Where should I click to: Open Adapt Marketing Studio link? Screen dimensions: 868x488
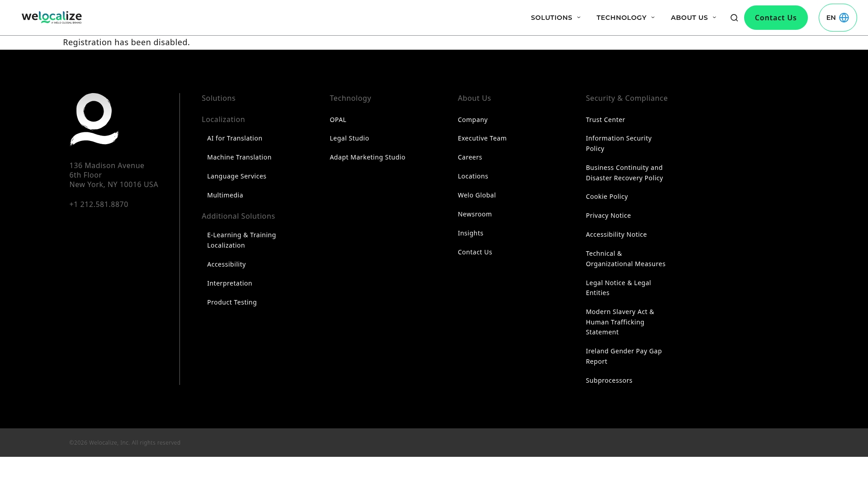(368, 157)
